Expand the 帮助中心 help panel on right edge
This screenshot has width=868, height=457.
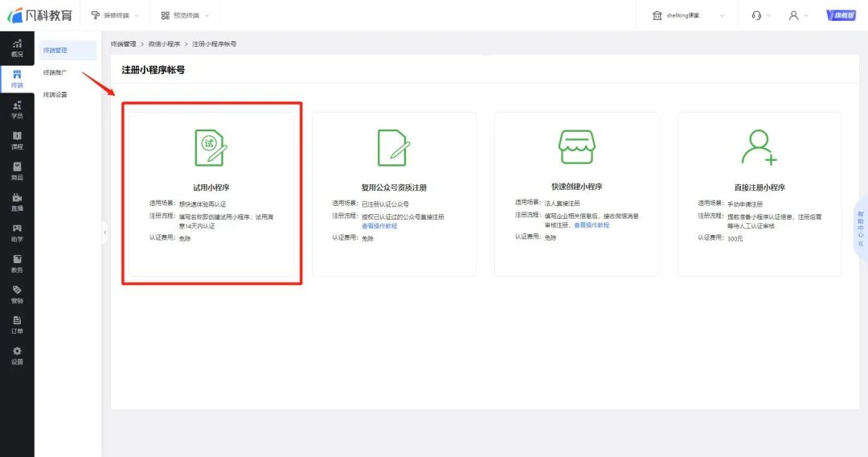[x=861, y=228]
